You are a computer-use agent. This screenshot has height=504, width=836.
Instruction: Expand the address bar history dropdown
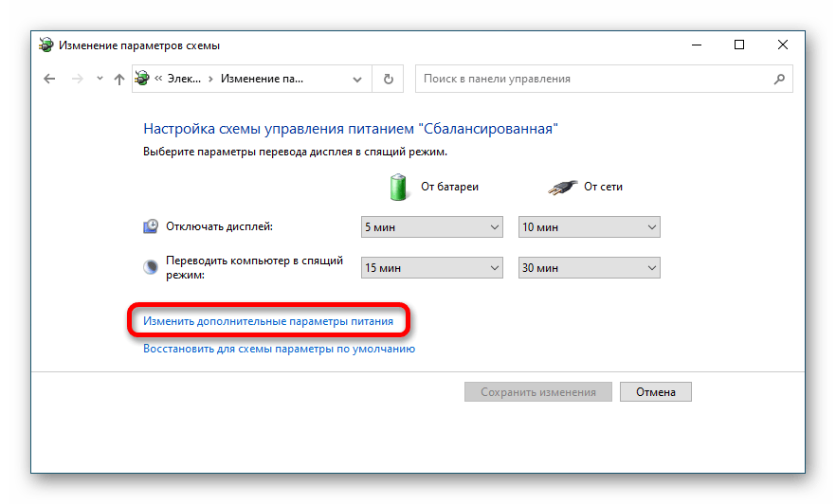click(356, 80)
